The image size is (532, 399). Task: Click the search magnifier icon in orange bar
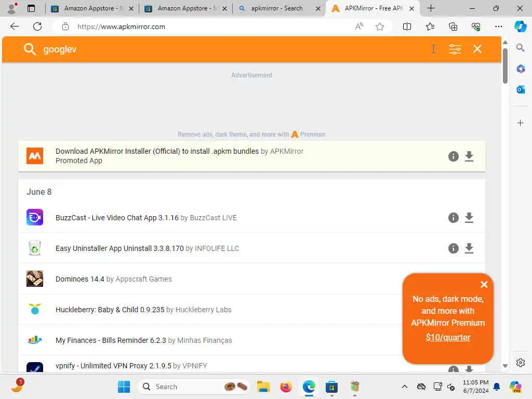(x=30, y=49)
